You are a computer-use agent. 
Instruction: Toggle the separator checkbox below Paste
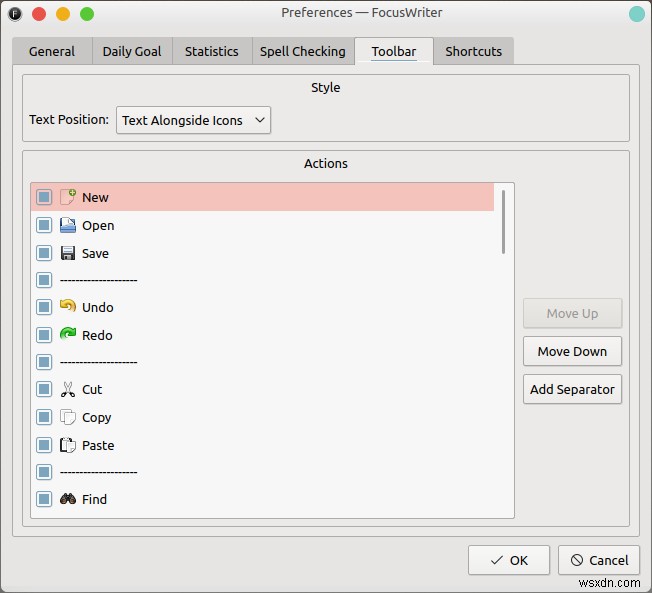[44, 472]
